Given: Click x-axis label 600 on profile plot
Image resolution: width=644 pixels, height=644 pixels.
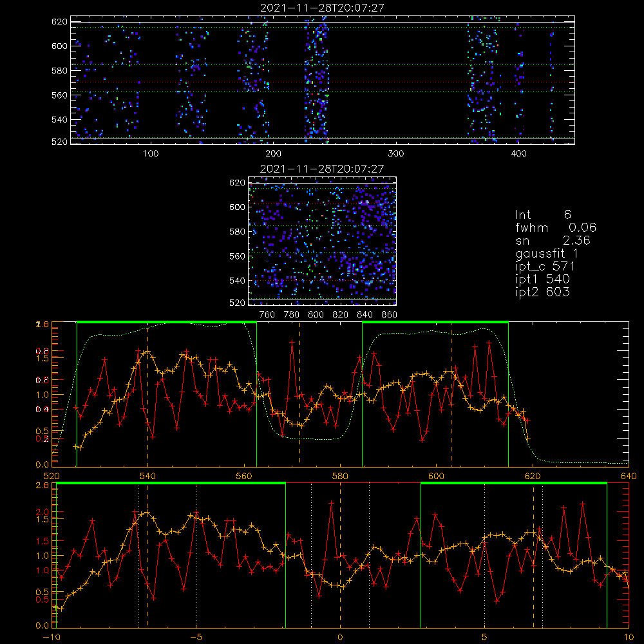Looking at the screenshot, I should pos(436,477).
